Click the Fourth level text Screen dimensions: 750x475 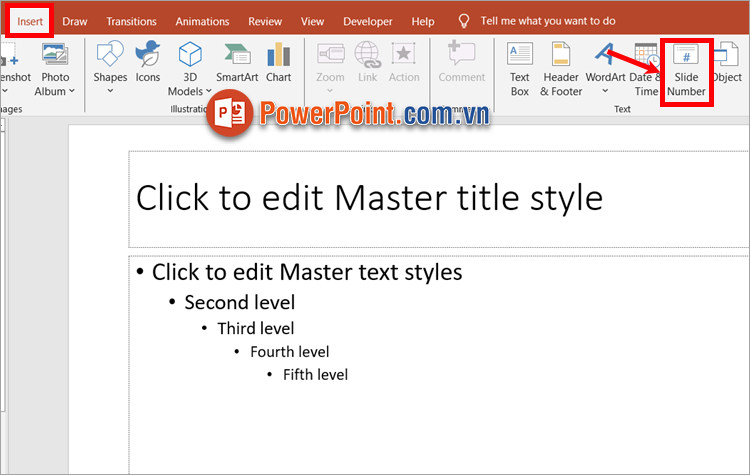point(289,352)
